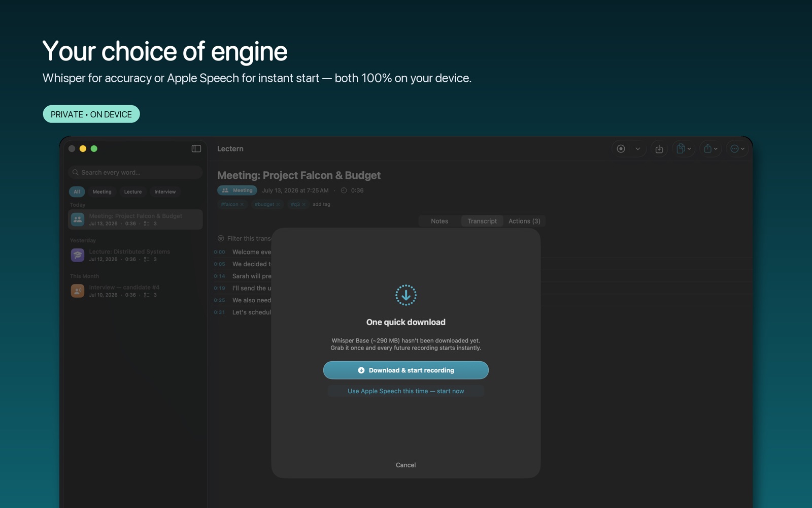Open the more options ellipsis menu
This screenshot has width=812, height=508.
pyautogui.click(x=737, y=149)
